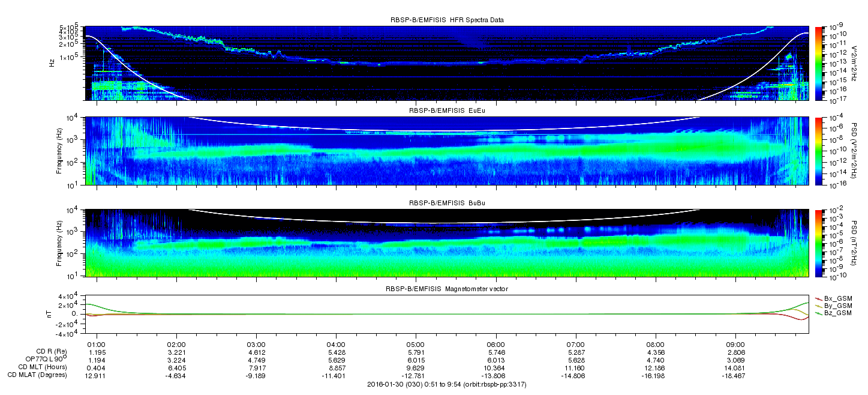Select the BuBu PSD color bar
Screen dimensions: 868x395
click(x=818, y=243)
